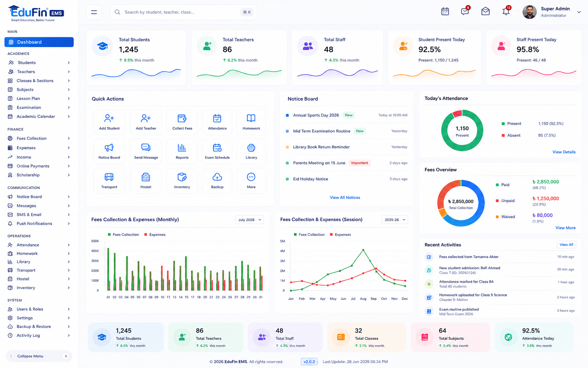Click the search by student input field
588x368 pixels.
click(184, 12)
